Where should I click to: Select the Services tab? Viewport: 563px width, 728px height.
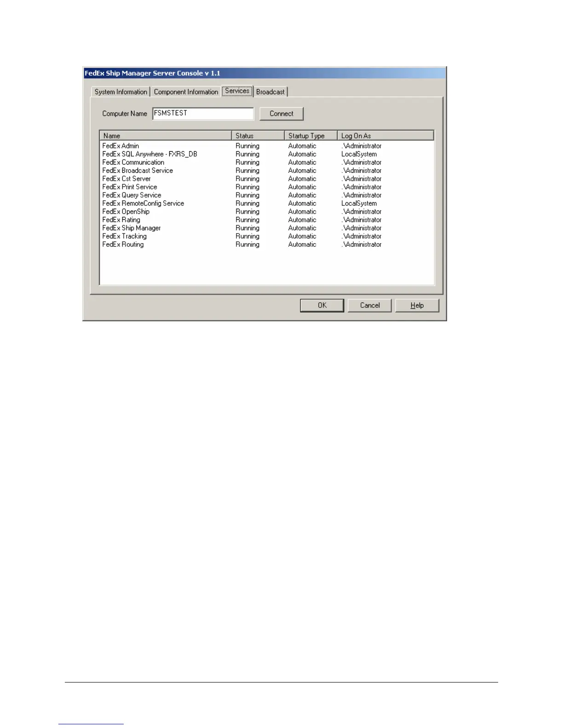[x=237, y=91]
